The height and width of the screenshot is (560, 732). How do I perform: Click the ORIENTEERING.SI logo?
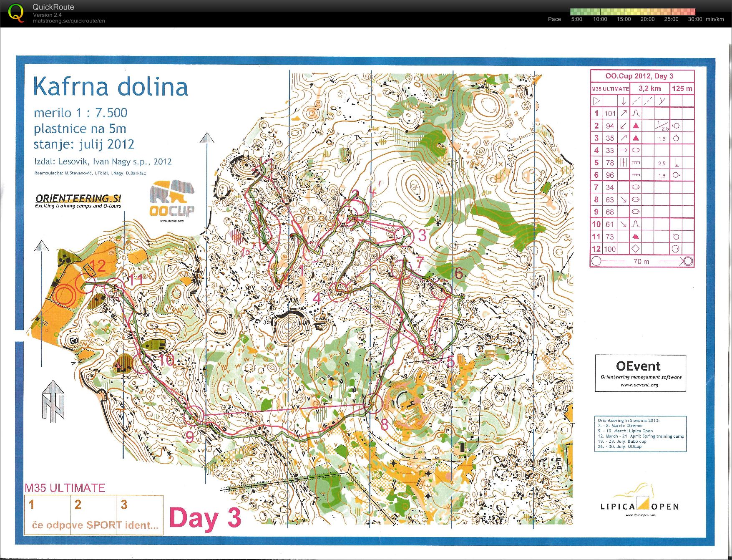click(78, 200)
